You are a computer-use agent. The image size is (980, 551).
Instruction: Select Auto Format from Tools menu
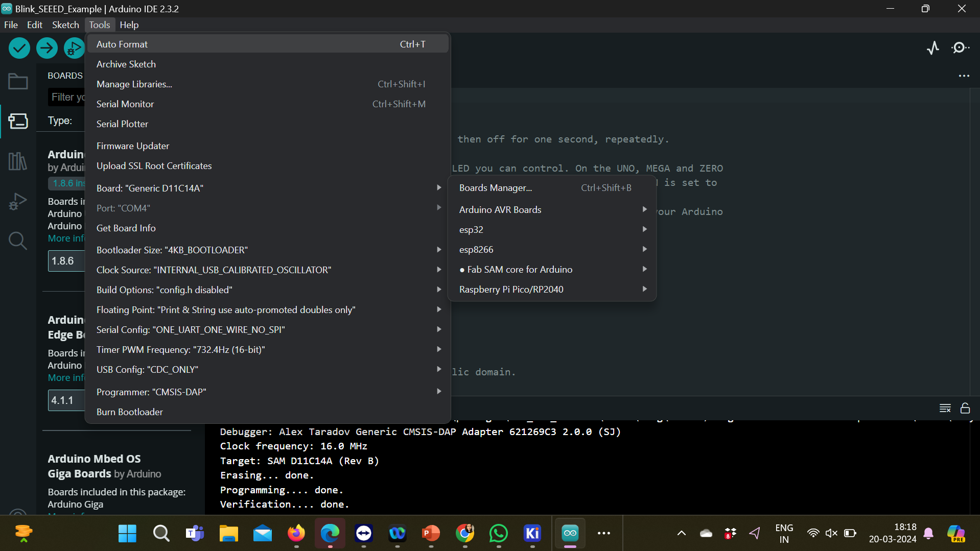268,44
